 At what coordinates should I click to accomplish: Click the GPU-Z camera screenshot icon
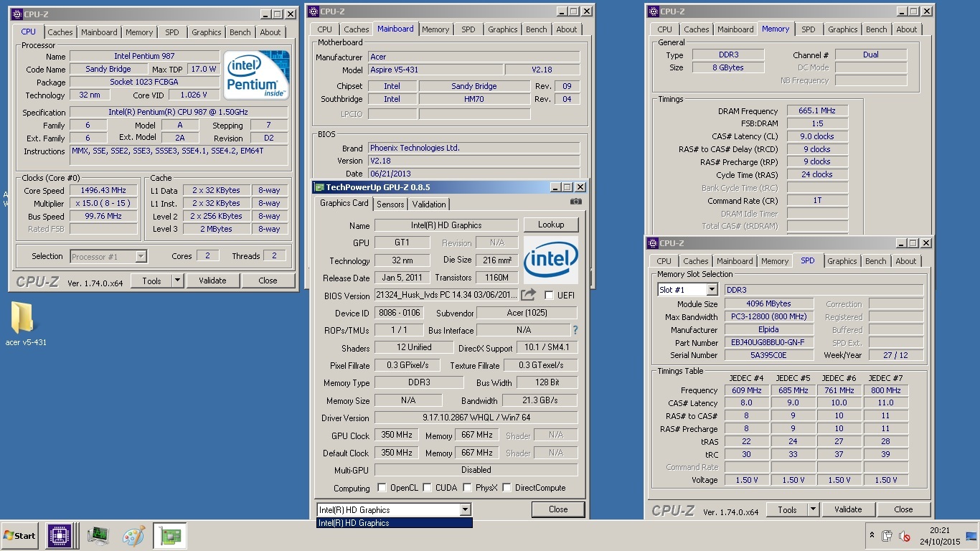point(575,202)
